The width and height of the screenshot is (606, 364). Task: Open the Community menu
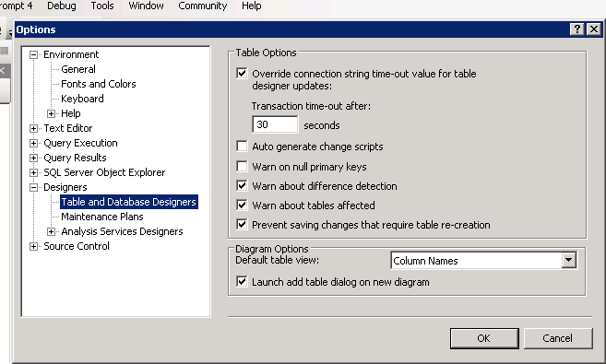click(x=203, y=6)
